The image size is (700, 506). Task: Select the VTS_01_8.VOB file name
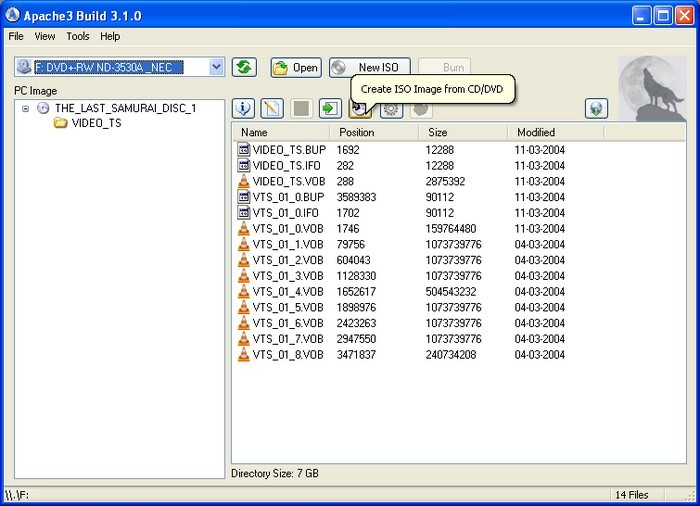288,355
